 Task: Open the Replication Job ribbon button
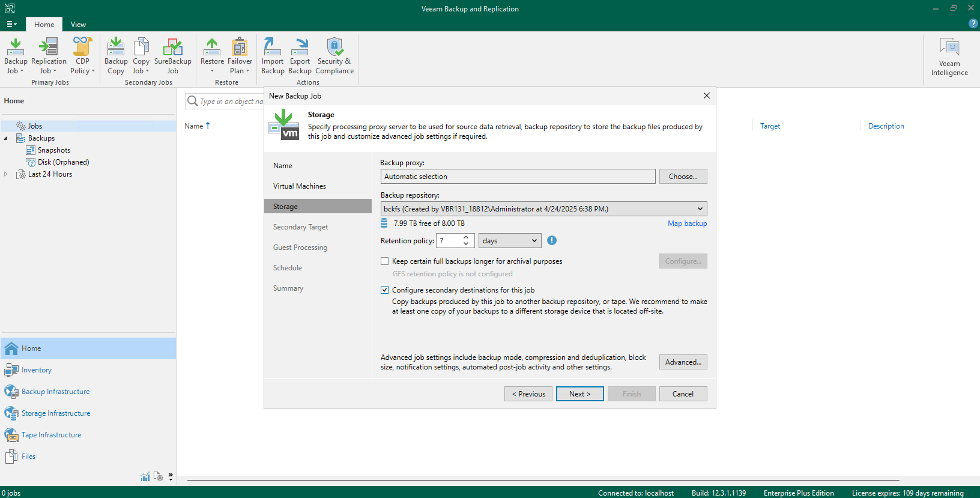point(49,56)
